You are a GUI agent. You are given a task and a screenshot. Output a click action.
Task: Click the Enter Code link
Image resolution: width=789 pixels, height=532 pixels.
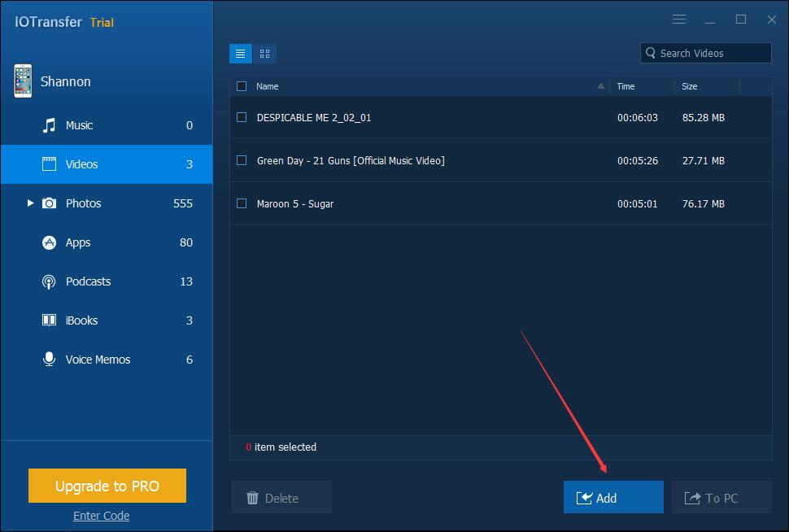tap(101, 516)
